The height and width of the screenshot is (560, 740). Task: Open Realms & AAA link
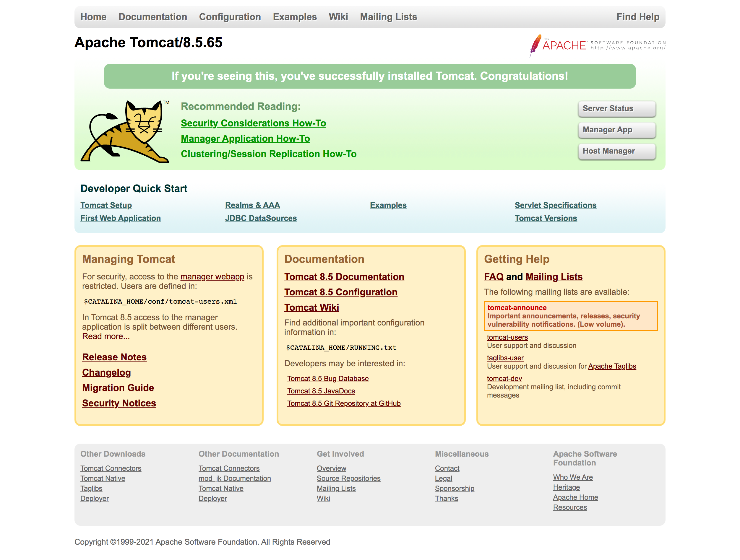point(253,205)
